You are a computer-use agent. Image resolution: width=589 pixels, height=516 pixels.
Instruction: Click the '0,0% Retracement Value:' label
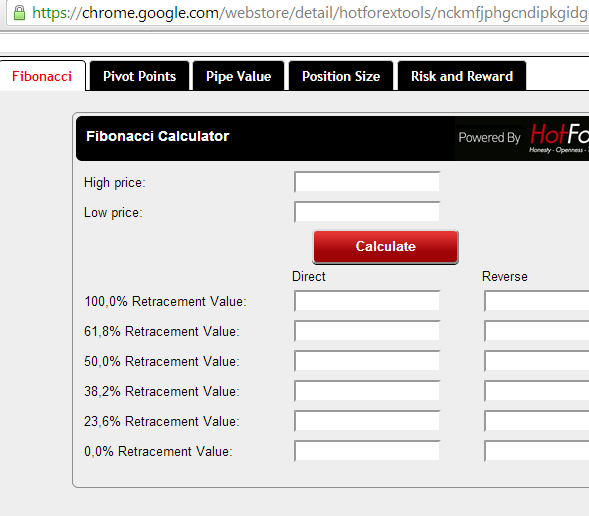click(158, 451)
